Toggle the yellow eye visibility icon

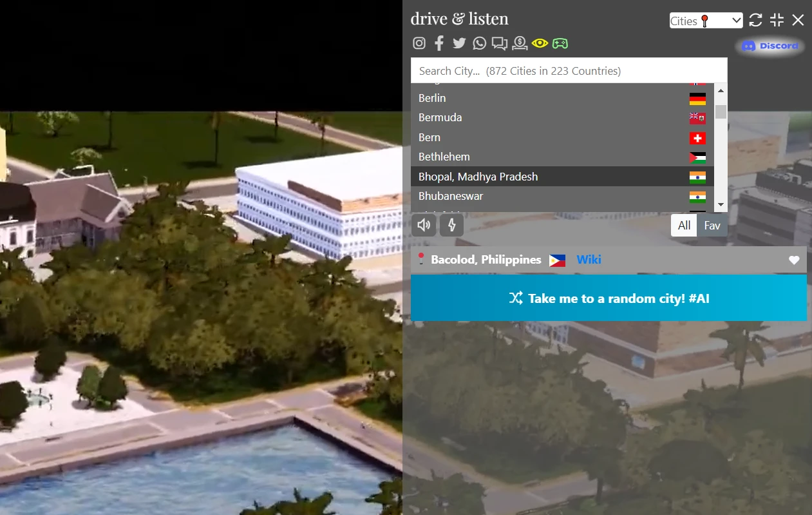point(540,43)
